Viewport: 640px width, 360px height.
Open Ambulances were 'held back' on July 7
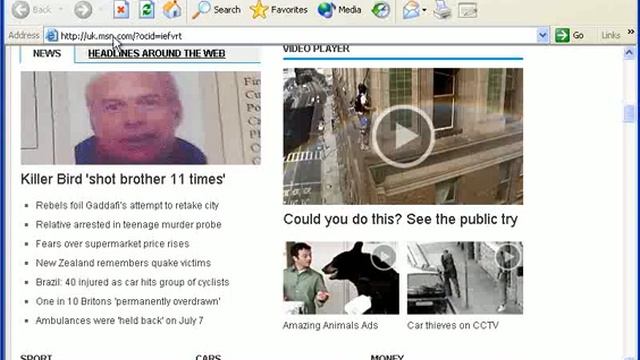[x=120, y=320]
